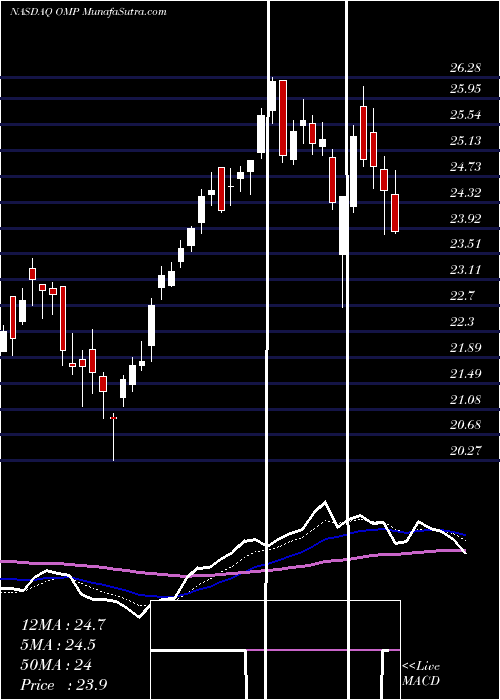500x700 pixels.
Task: Click the 26.28 price axis label
Action: [466, 68]
